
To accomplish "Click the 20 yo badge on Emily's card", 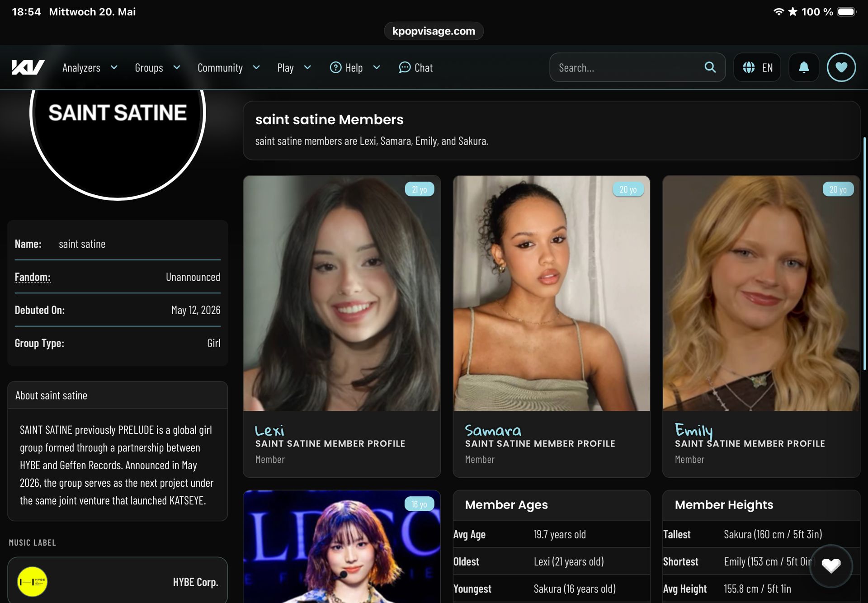I will pyautogui.click(x=838, y=189).
